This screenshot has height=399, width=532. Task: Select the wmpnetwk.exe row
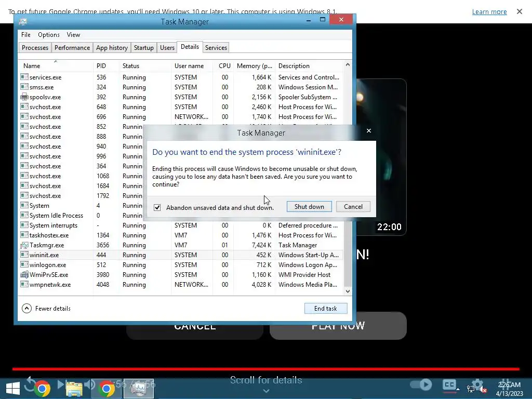pyautogui.click(x=181, y=284)
